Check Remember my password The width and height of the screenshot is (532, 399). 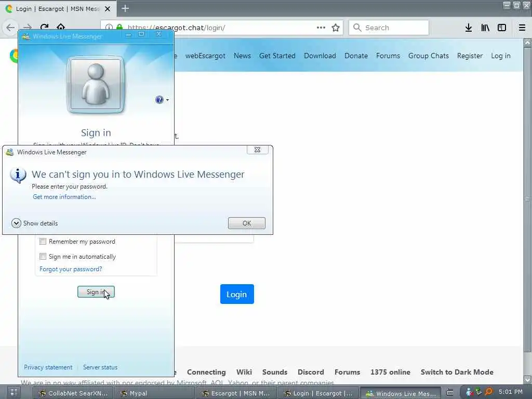pos(43,241)
